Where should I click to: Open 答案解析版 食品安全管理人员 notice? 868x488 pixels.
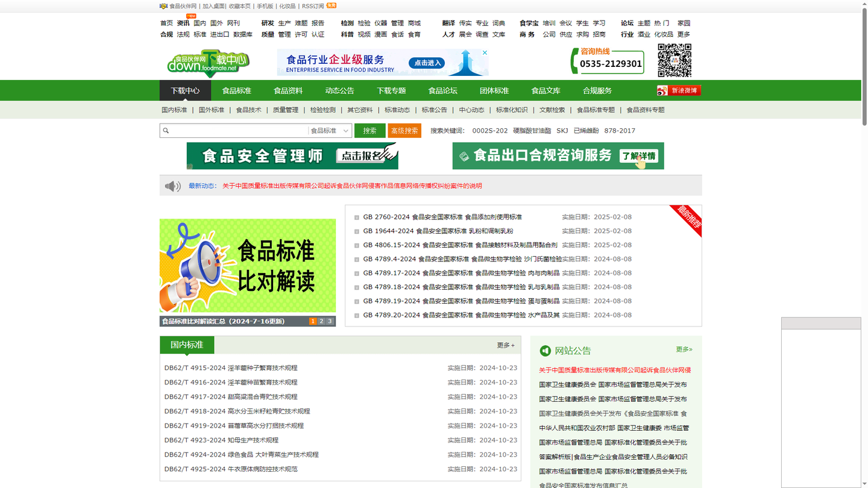613,457
